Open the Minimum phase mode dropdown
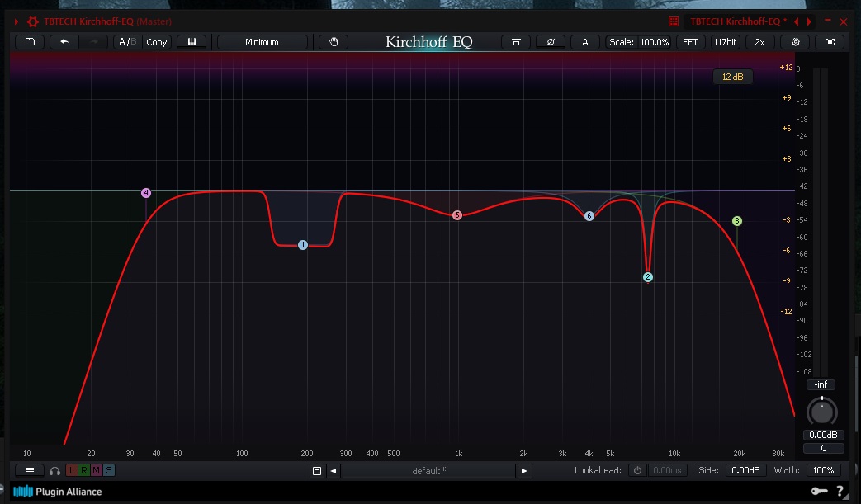Viewport: 861px width, 504px height. coord(262,42)
